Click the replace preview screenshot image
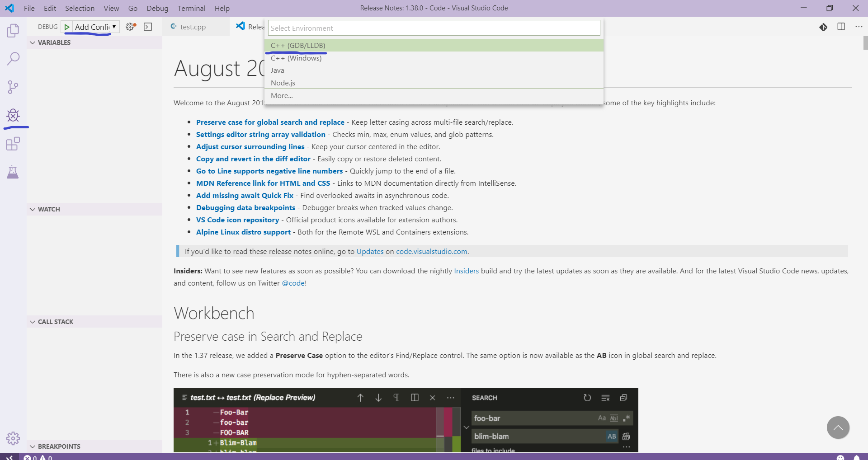The image size is (868, 460). coord(406,420)
